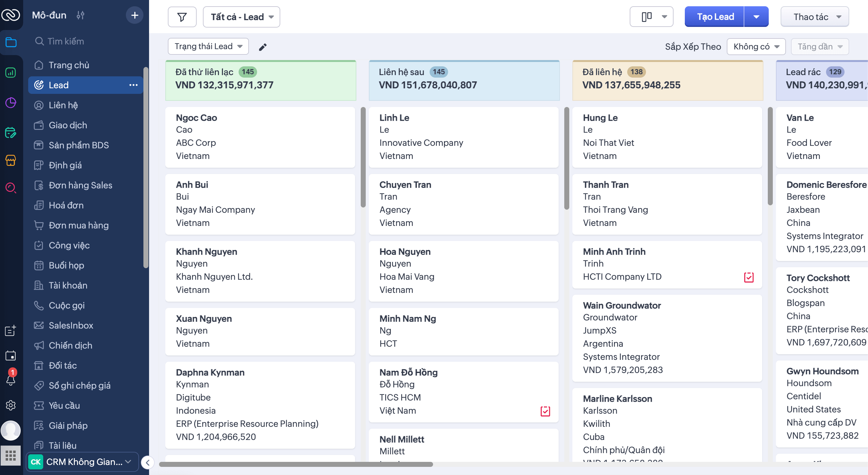Open the user profile avatar
This screenshot has height=475, width=868.
(x=11, y=430)
